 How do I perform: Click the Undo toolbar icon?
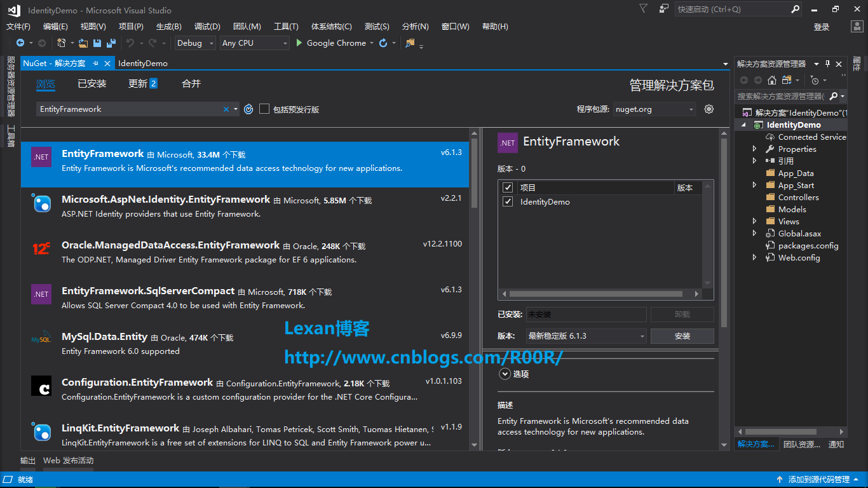tap(130, 43)
